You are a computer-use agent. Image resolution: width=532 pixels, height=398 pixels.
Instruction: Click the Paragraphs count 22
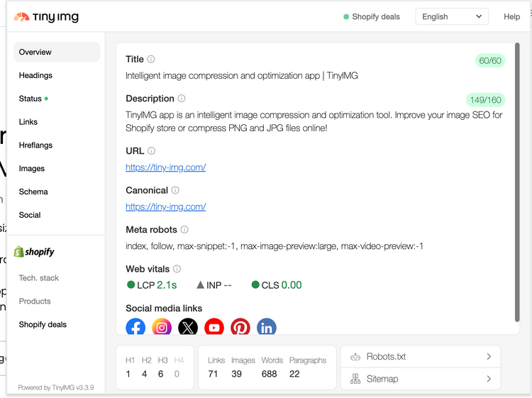pos(294,374)
